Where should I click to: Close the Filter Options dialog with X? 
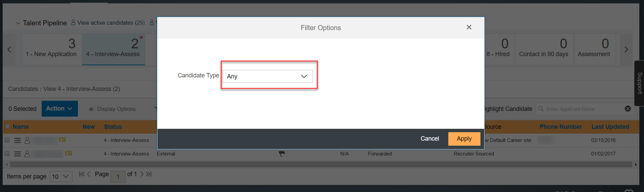pos(469,27)
